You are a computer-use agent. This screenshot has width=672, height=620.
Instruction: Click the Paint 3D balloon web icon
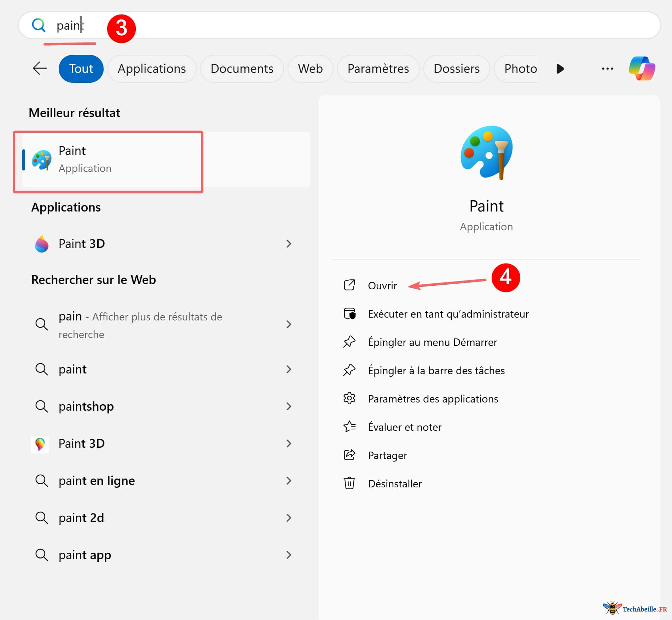[40, 444]
